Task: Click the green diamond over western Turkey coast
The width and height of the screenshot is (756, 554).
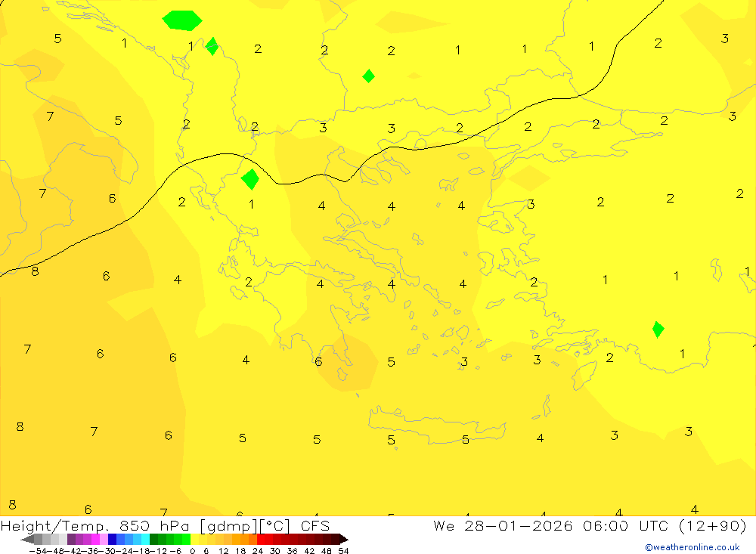Action: coord(658,330)
